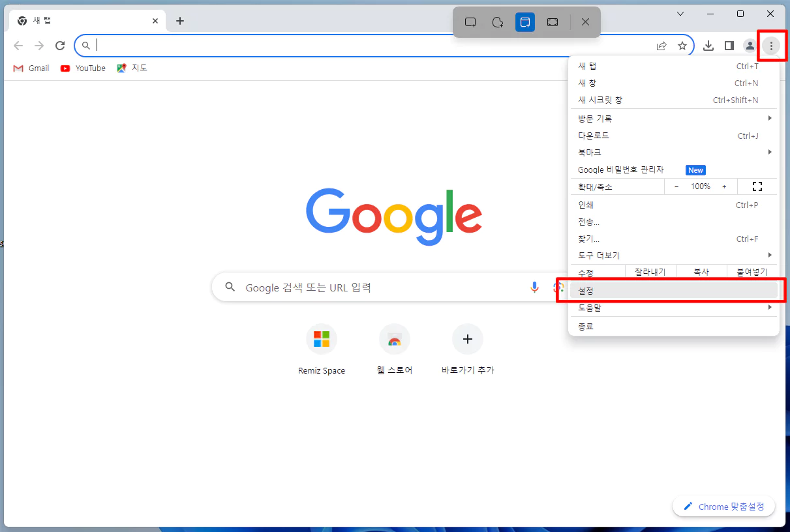Go back with the left arrow
This screenshot has height=532, width=790.
tap(18, 46)
